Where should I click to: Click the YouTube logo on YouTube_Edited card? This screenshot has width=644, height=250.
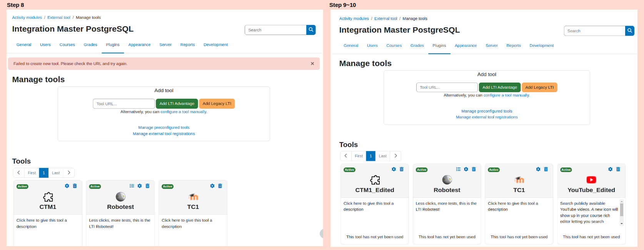coord(591,180)
